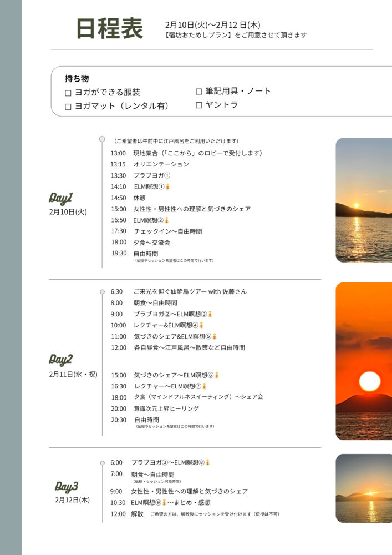
Task: Click the meditation icon next to 16:50 ELM瞑想②
Action: pos(166,220)
